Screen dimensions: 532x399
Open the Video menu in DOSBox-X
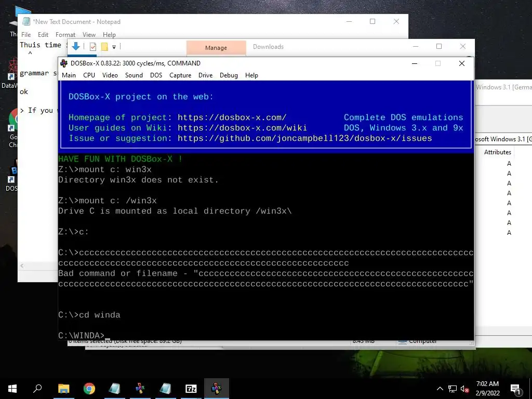coord(110,75)
